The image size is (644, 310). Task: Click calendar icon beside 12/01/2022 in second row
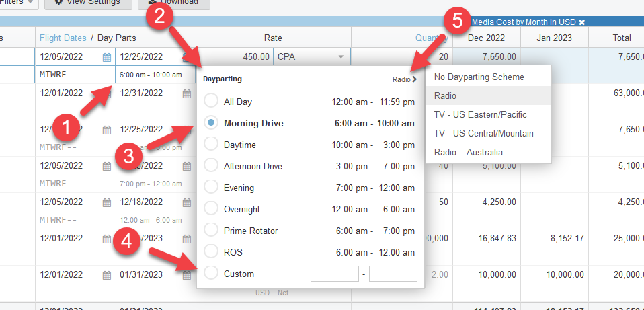[106, 93]
